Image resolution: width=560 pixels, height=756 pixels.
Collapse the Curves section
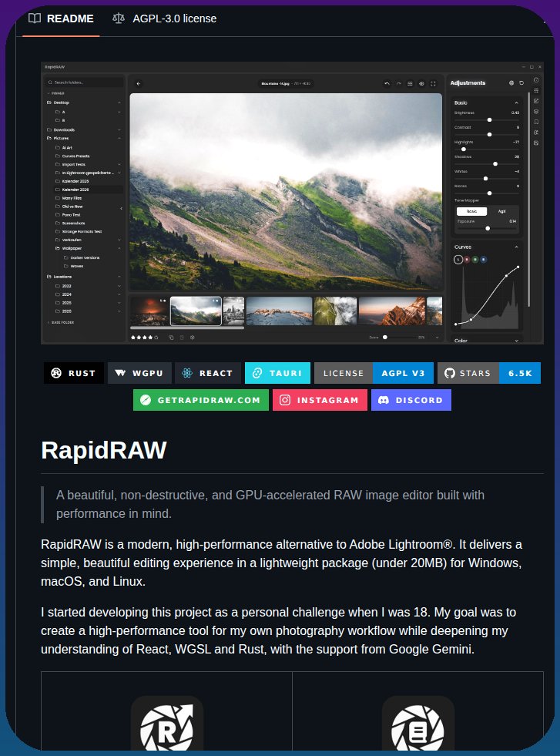coord(517,247)
